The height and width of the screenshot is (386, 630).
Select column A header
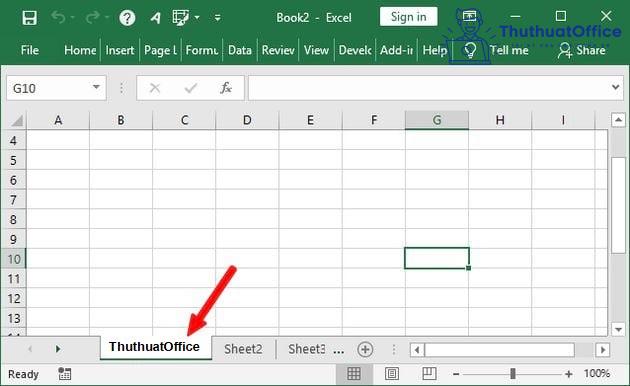pyautogui.click(x=58, y=120)
